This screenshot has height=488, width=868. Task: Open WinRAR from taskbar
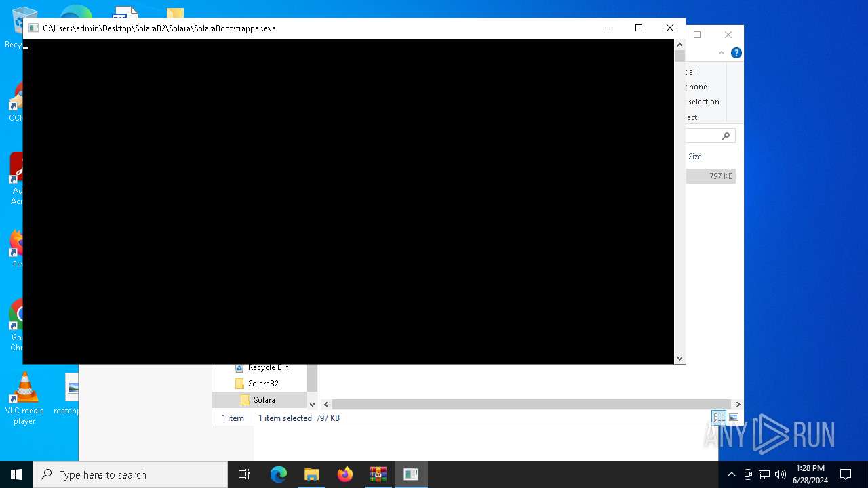tap(378, 474)
